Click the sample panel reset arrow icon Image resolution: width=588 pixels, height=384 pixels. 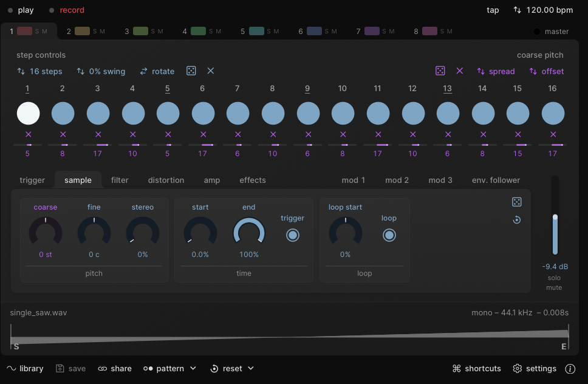(517, 220)
